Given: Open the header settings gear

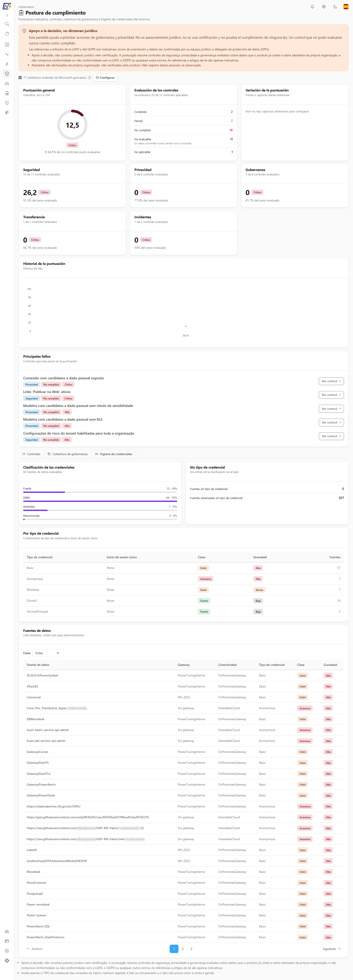Looking at the screenshot, I should tap(324, 7).
